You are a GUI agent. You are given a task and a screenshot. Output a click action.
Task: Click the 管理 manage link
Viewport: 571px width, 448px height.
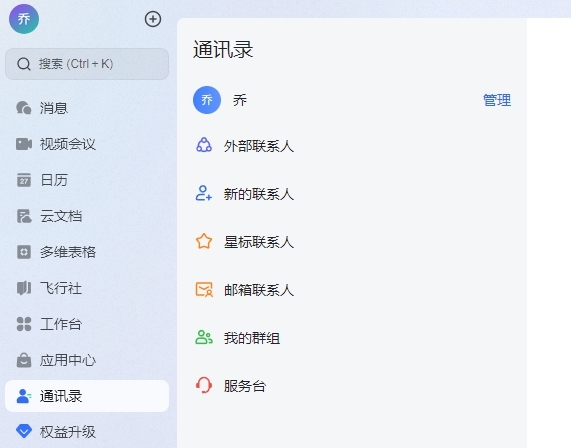[497, 100]
